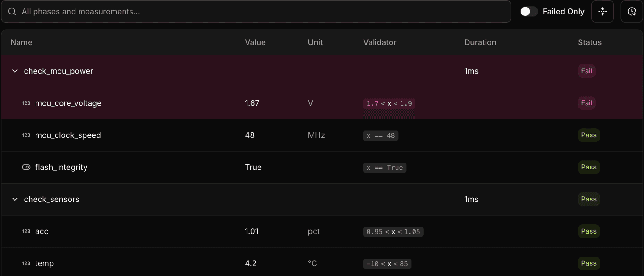Click the collapse-all icon button
644x276 pixels.
click(602, 12)
